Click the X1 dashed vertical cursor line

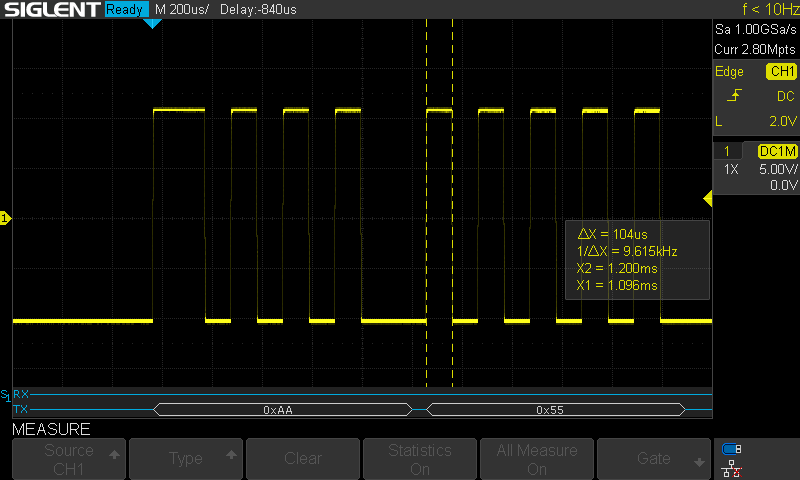(427, 204)
